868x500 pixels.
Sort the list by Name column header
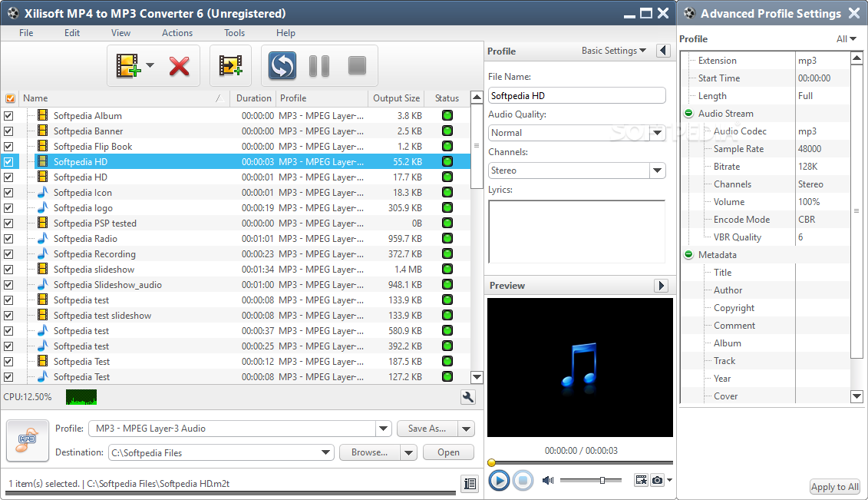click(124, 98)
